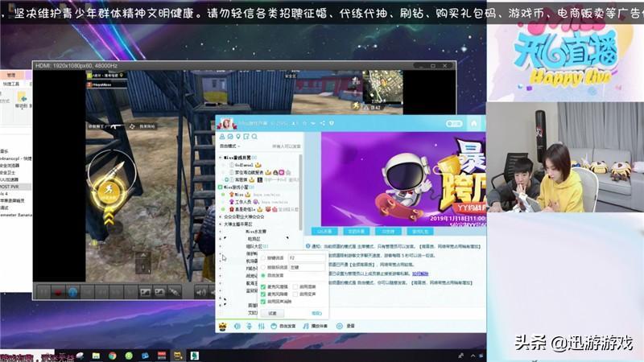Click the astronaut promotional banner
Image resolution: width=644 pixels, height=362 pixels.
tap(403, 179)
